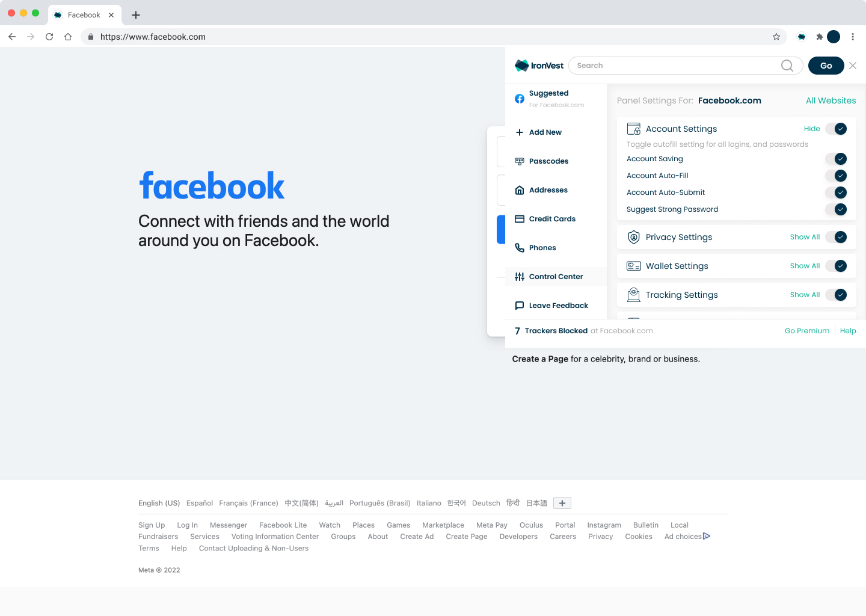Reload the page with the refresh icon
This screenshot has height=616, width=866.
49,37
